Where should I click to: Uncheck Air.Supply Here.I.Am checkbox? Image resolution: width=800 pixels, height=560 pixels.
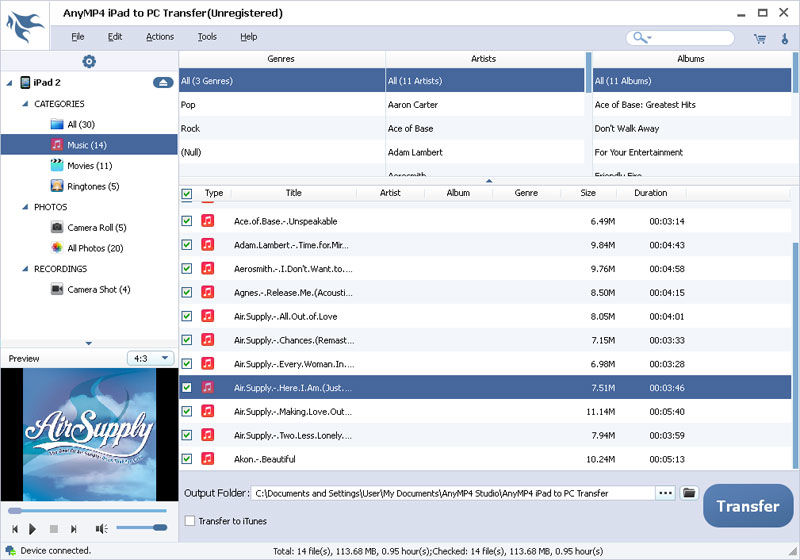tap(187, 387)
